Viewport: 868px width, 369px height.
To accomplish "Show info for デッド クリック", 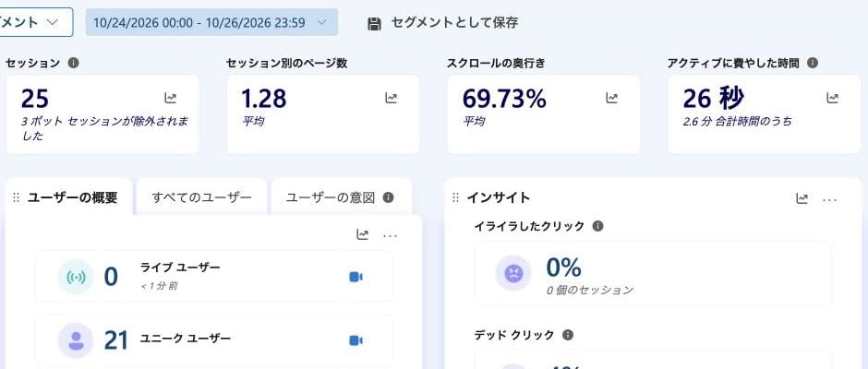I will (x=567, y=335).
